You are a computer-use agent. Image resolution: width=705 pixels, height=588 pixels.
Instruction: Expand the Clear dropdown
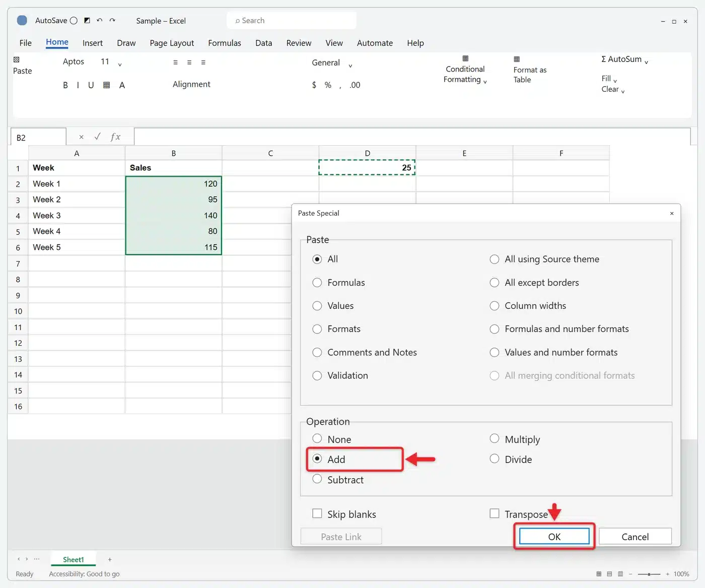pyautogui.click(x=623, y=91)
